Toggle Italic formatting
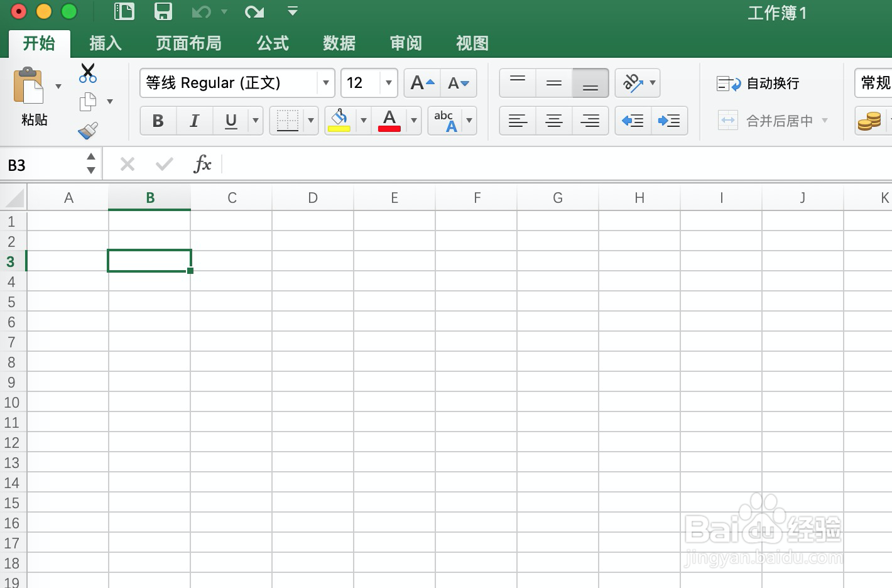This screenshot has width=892, height=588. 195,121
